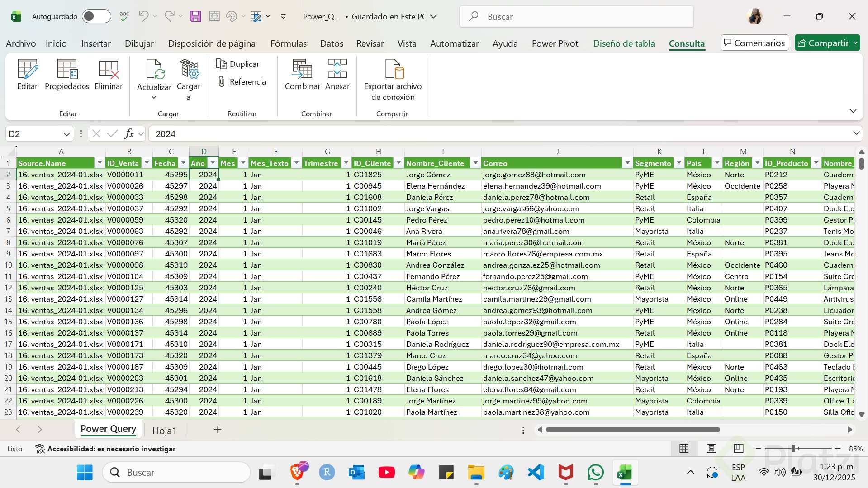Click the Buscar search box in title bar

(577, 17)
